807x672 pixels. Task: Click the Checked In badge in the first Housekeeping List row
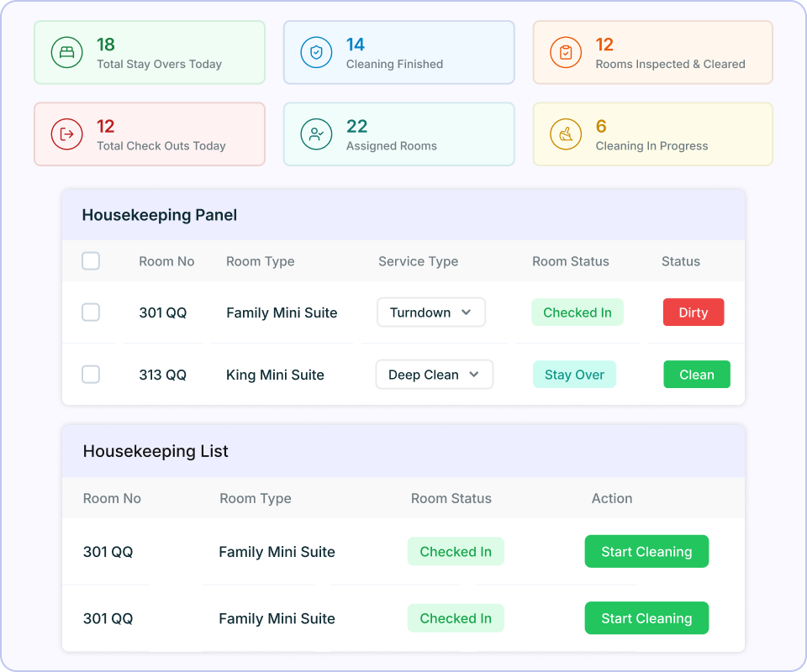click(456, 552)
